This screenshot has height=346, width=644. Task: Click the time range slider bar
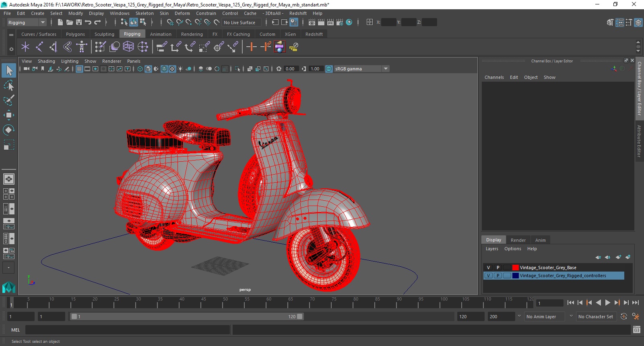tap(187, 317)
